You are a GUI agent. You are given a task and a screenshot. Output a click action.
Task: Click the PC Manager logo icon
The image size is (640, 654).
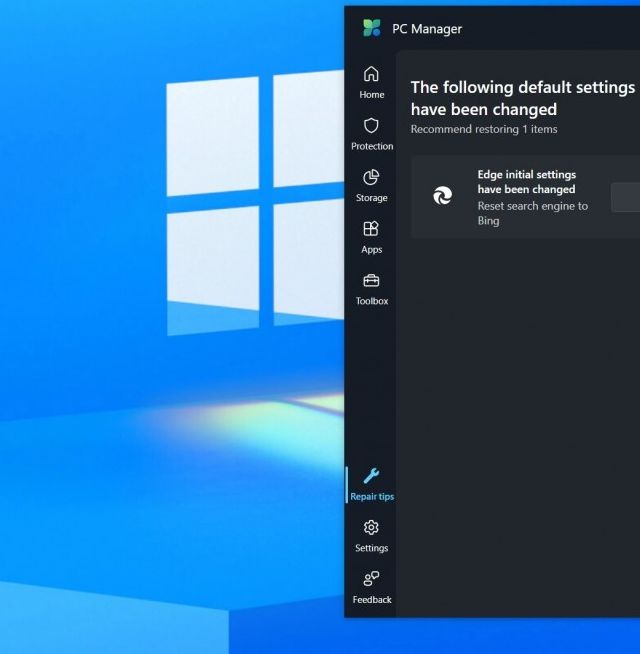(371, 28)
